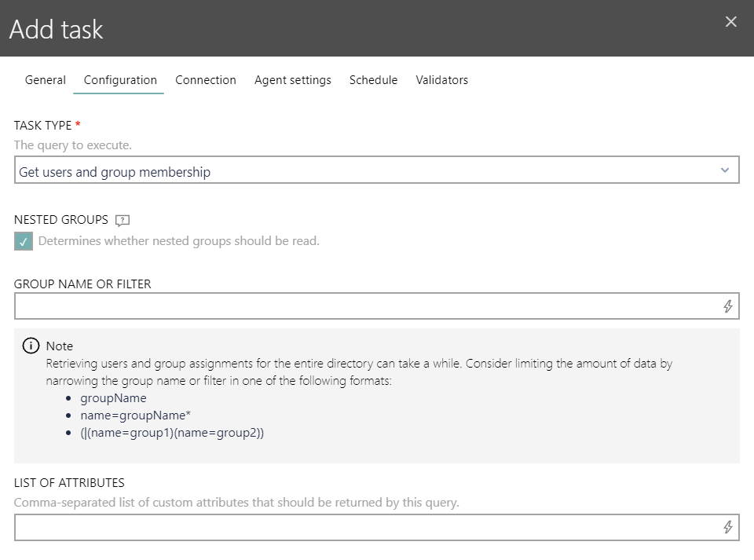Click into the List of Attributes input
This screenshot has height=560, width=754.
pos(365,528)
